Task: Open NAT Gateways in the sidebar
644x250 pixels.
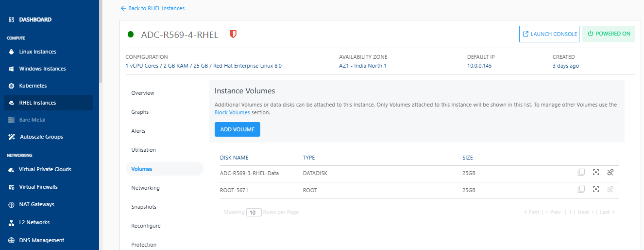Action: coord(36,205)
